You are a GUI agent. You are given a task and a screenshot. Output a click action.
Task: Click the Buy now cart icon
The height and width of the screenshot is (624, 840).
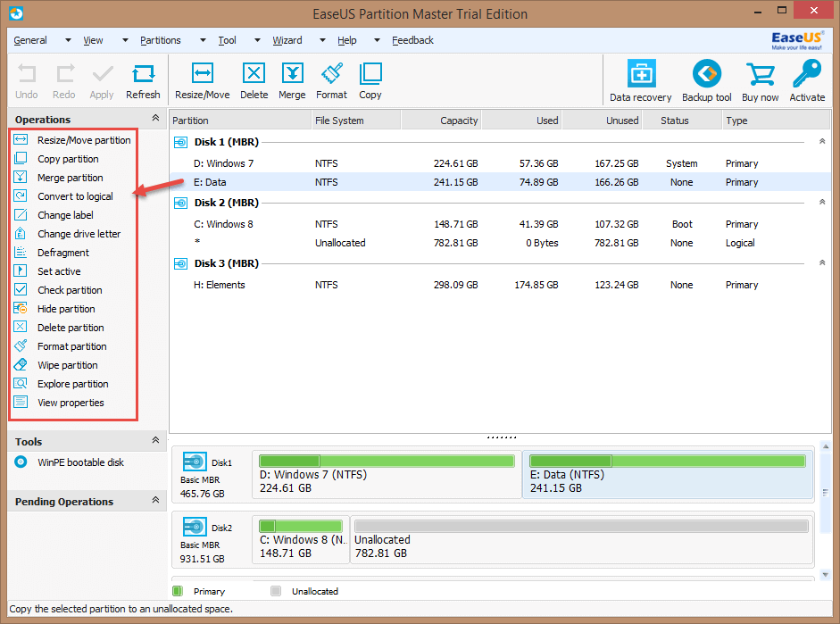point(761,80)
